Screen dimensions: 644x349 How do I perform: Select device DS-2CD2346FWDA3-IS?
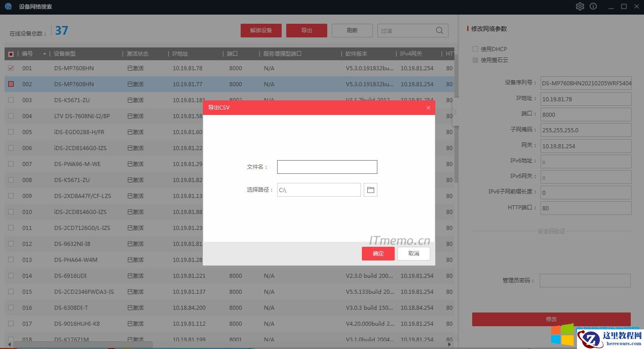[84, 292]
